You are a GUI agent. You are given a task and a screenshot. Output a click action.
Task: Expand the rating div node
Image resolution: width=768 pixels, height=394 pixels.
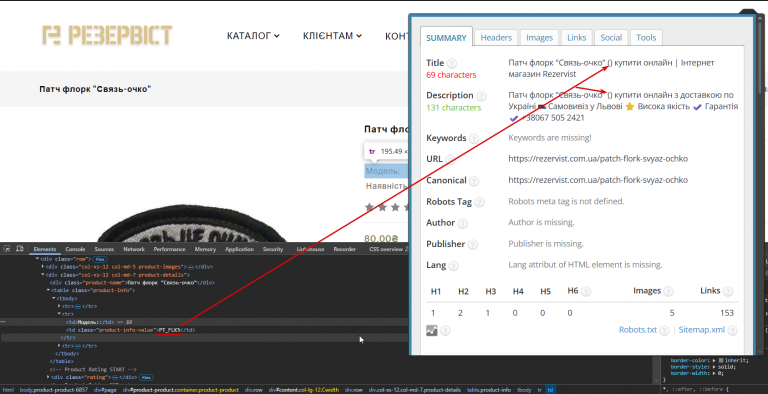click(48, 377)
